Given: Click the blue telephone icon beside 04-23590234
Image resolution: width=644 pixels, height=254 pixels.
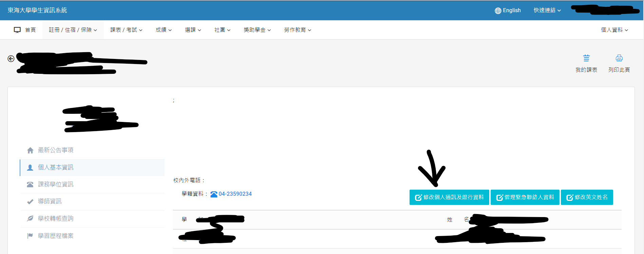Looking at the screenshot, I should tap(214, 194).
